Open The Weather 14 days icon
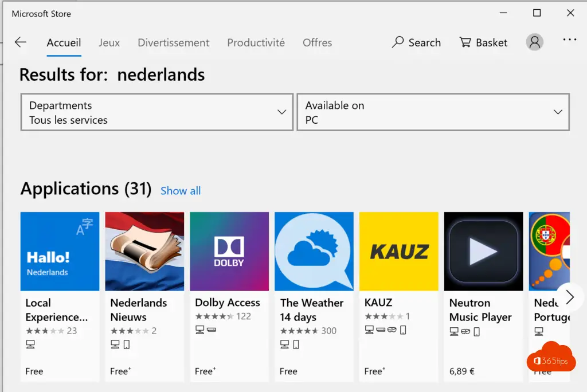 point(314,251)
